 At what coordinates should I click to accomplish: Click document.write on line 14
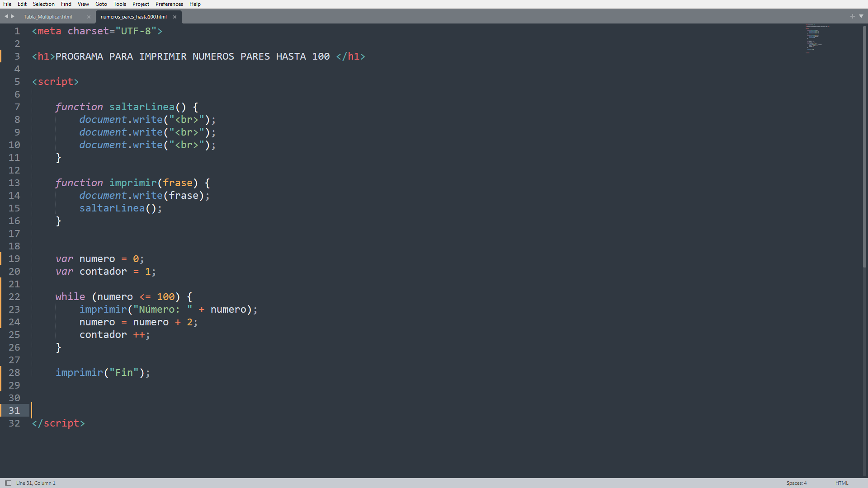(121, 196)
